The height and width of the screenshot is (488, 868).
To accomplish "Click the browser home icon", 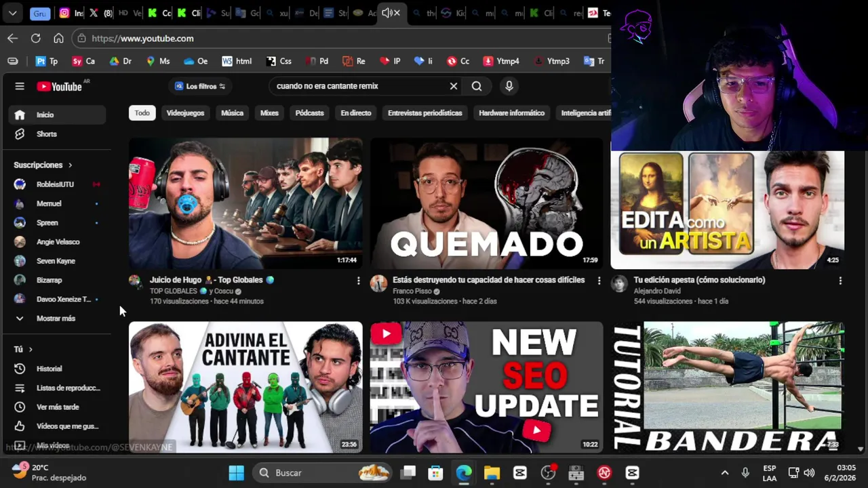I will [x=59, y=39].
